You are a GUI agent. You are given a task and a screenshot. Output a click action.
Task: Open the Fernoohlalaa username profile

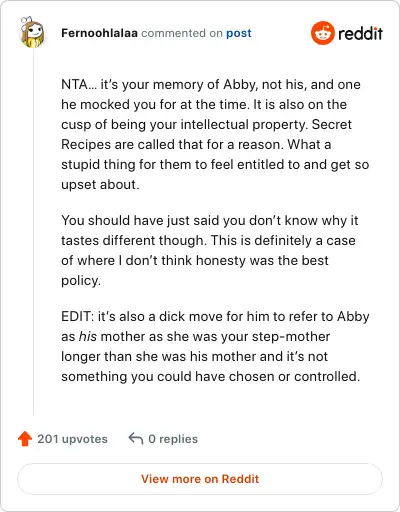point(99,33)
